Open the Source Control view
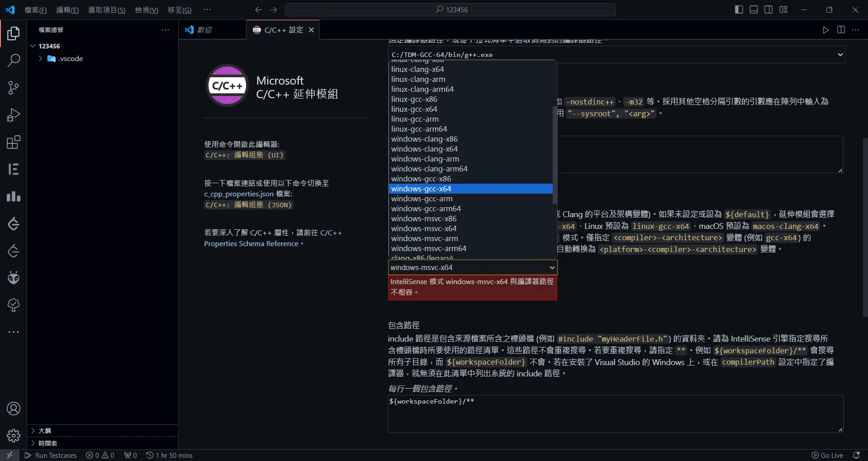Viewport: 868px width, 461px height. [x=13, y=87]
